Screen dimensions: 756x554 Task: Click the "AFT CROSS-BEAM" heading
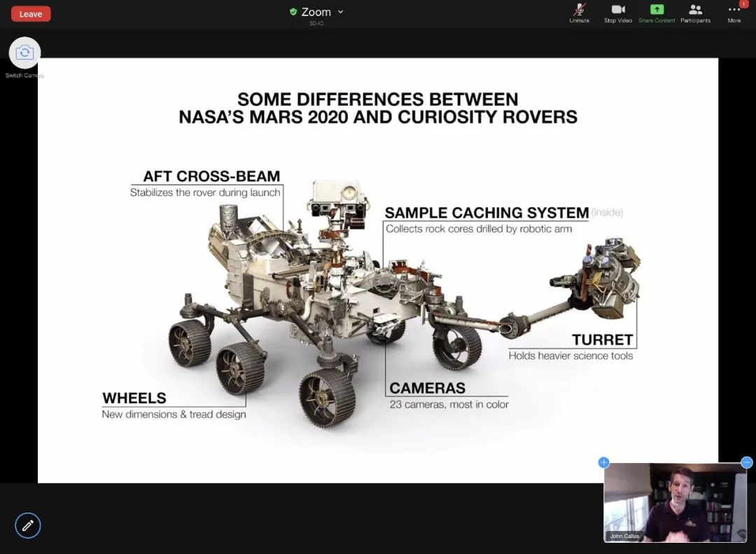[x=211, y=176]
